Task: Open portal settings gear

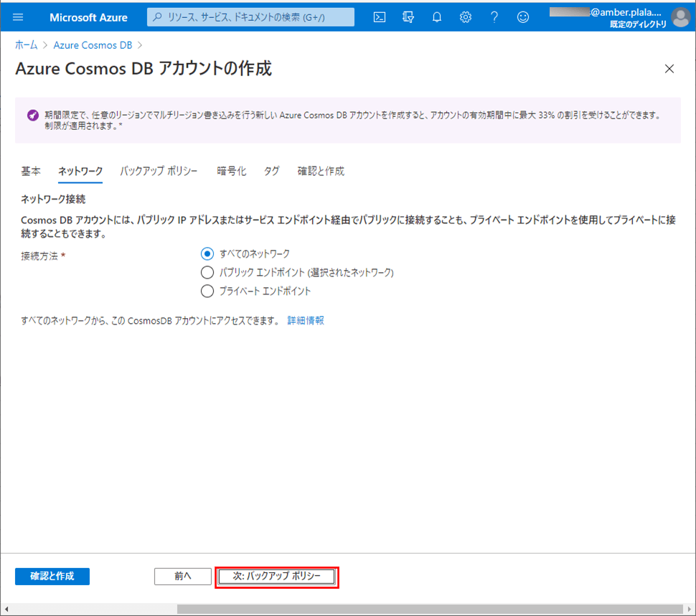Action: click(x=465, y=17)
